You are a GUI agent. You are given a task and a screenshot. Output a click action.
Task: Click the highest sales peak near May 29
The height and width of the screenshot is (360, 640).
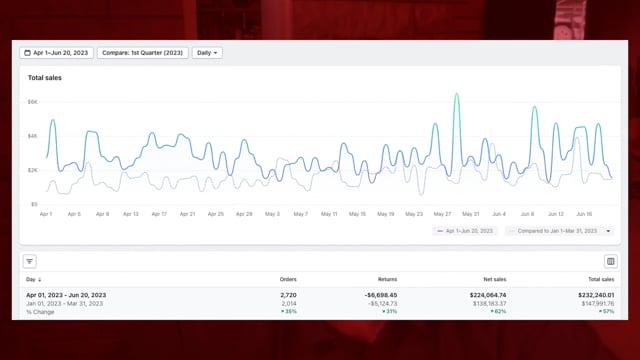(456, 94)
